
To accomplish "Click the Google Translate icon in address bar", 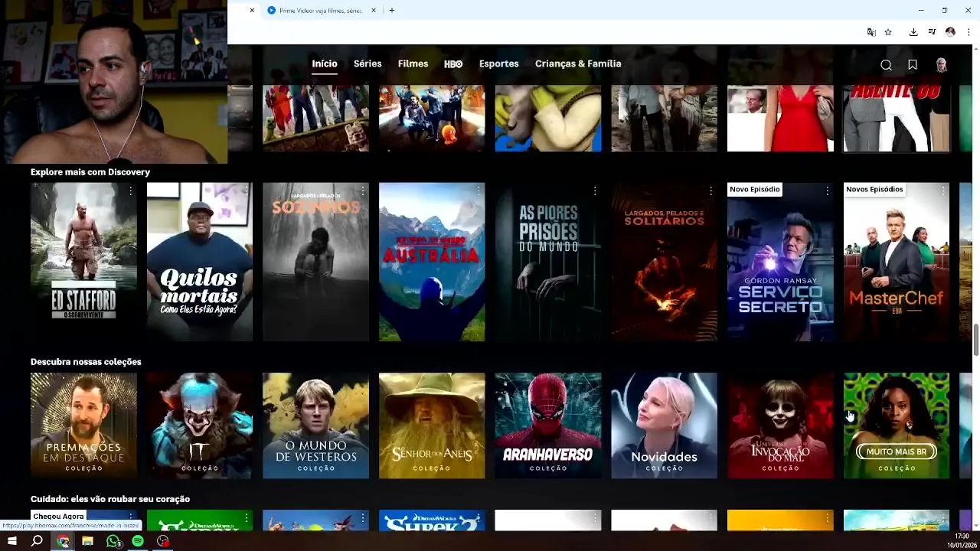I will 871,32.
